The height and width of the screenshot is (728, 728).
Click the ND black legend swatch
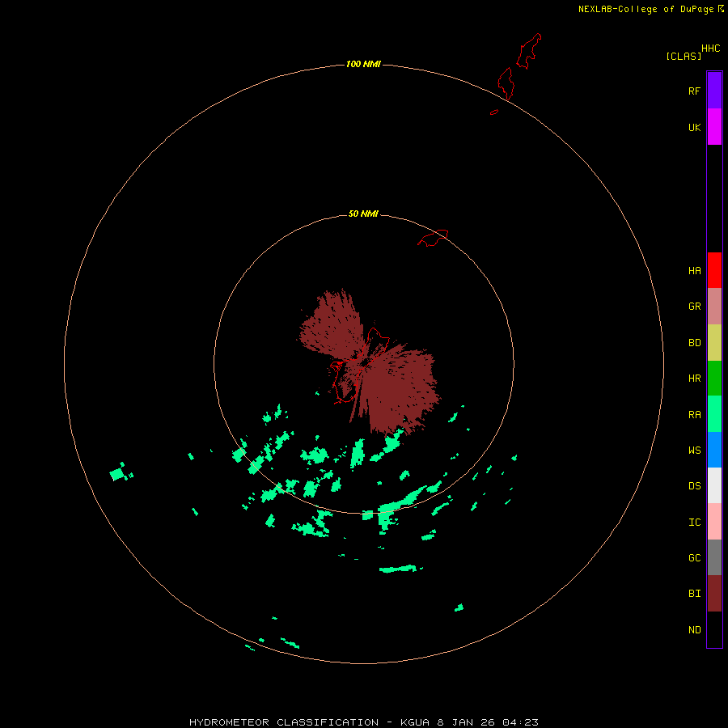tap(714, 629)
